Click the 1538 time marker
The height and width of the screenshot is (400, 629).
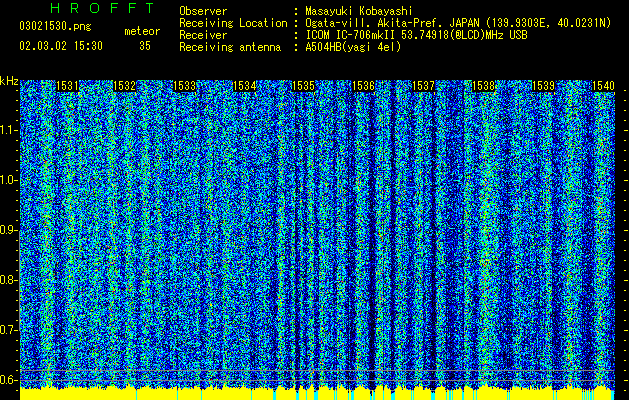coord(483,86)
